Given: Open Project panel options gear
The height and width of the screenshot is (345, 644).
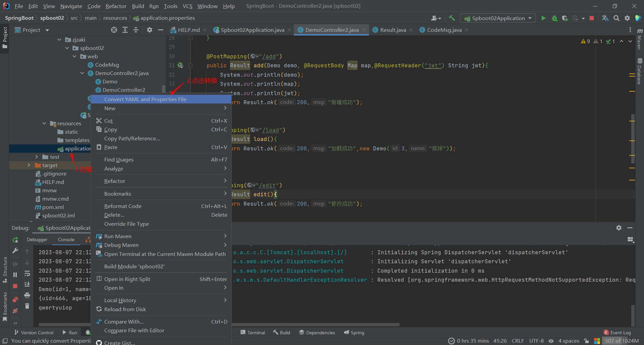Looking at the screenshot, I should [x=150, y=30].
